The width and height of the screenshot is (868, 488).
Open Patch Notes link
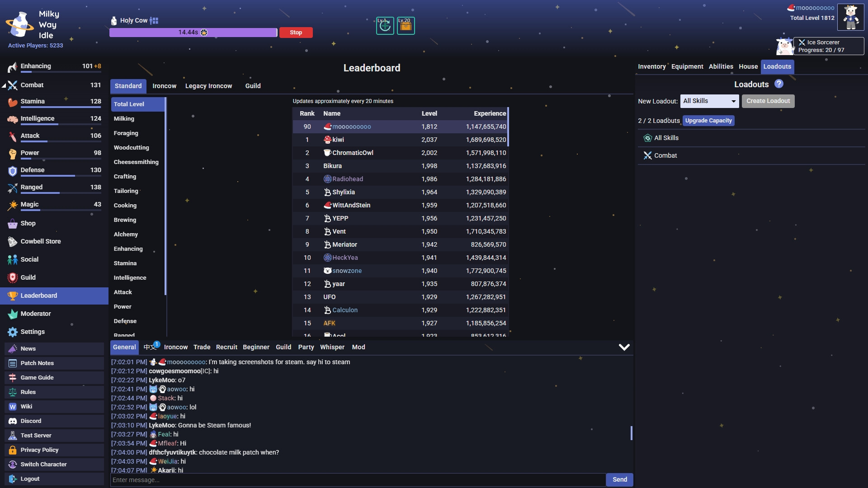54,363
